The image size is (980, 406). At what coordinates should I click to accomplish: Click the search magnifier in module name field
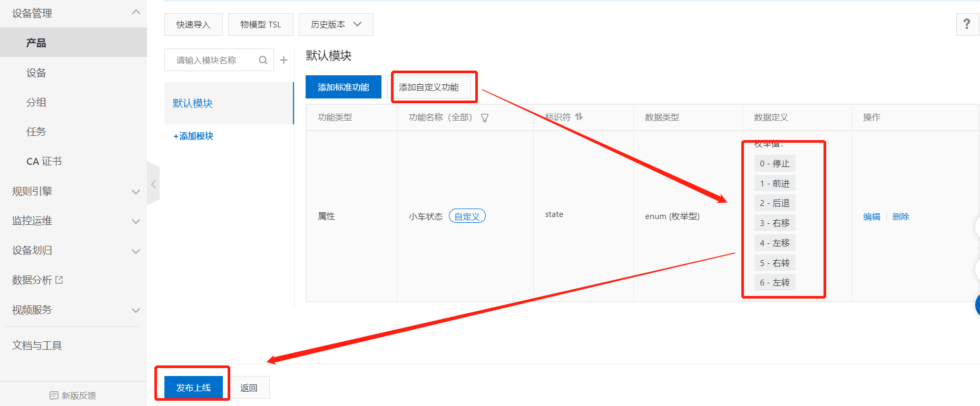263,60
